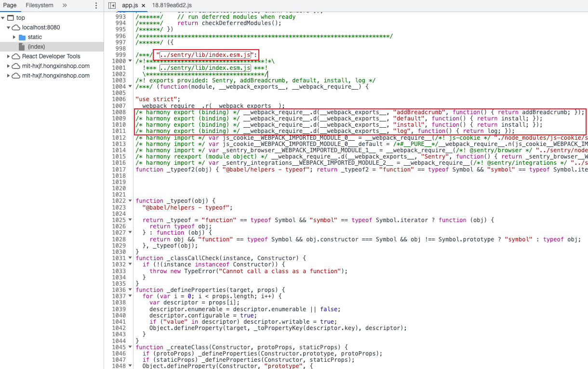Open the navigator three-dot options menu
Viewport: 588px width, 369px height.
click(x=96, y=5)
